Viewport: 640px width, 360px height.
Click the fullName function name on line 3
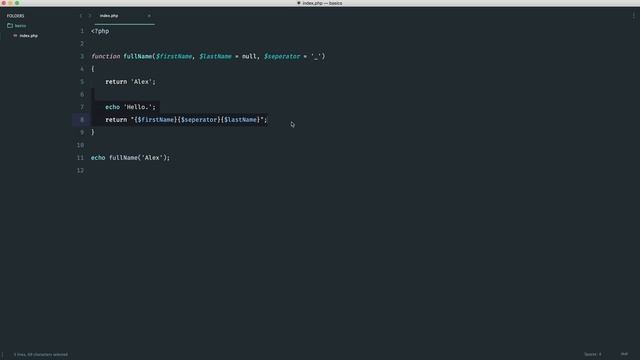pos(138,56)
